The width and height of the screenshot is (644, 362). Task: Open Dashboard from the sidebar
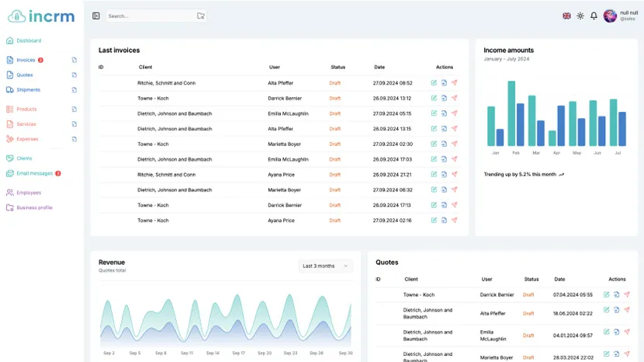[x=29, y=40]
